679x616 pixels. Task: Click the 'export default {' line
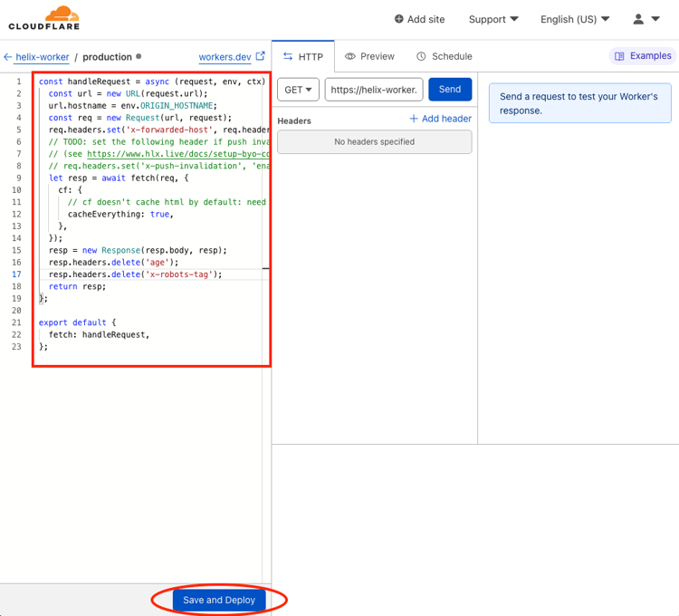(x=77, y=322)
